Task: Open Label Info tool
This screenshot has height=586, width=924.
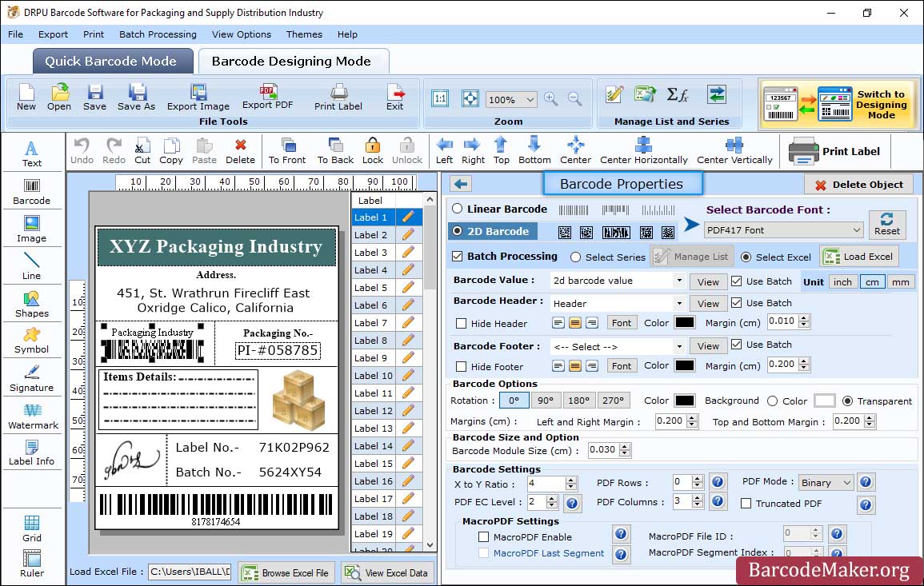Action: pos(32,453)
